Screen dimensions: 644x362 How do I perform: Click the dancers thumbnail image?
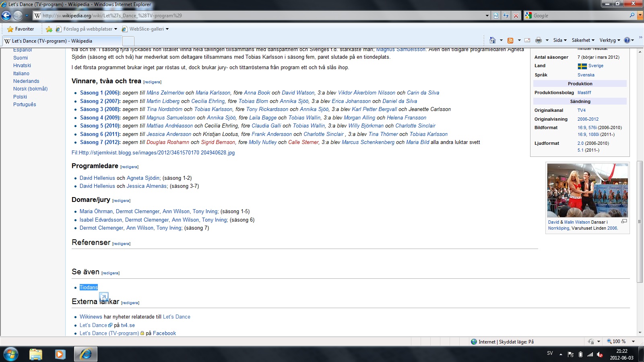coord(587,191)
